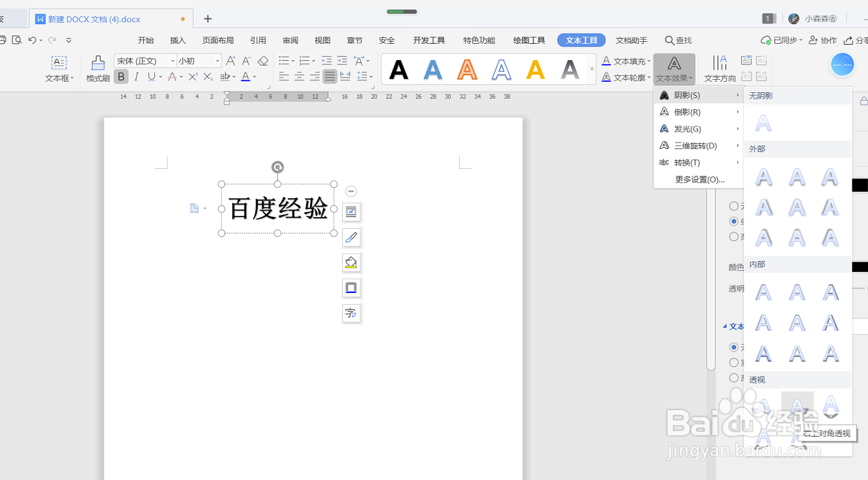The image size is (868, 480).
Task: Toggle the 文本效果 dropdown button
Action: [674, 69]
